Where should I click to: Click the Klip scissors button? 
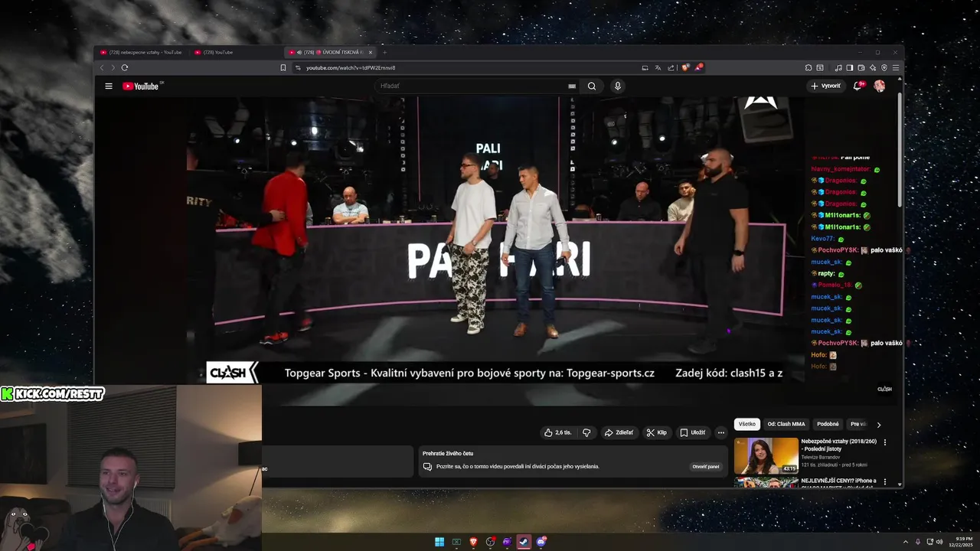click(656, 432)
